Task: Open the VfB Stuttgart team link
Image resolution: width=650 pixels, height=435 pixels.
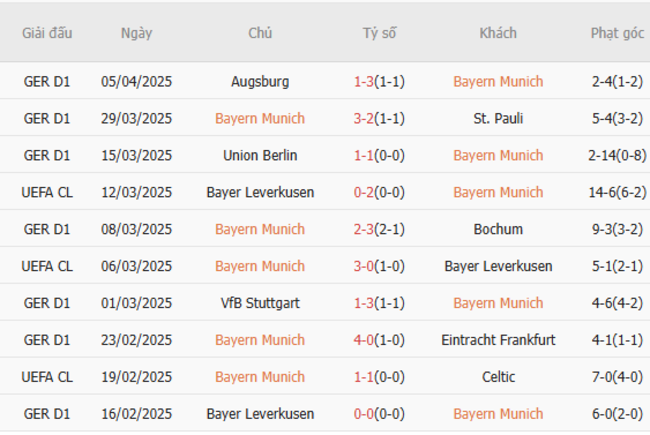Action: tap(260, 303)
